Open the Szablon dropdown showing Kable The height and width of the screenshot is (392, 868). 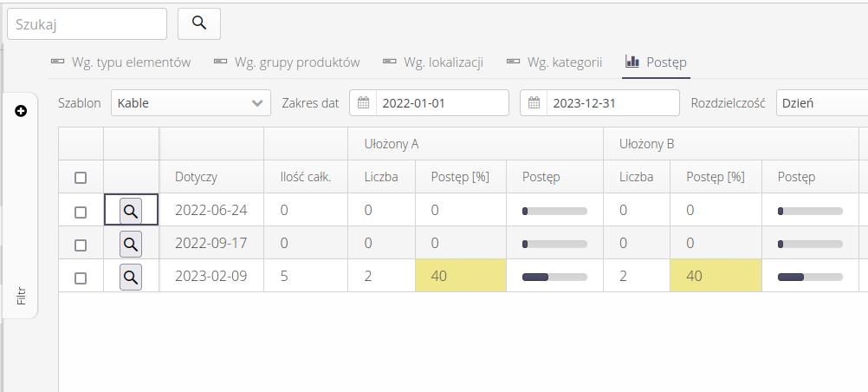[x=191, y=103]
